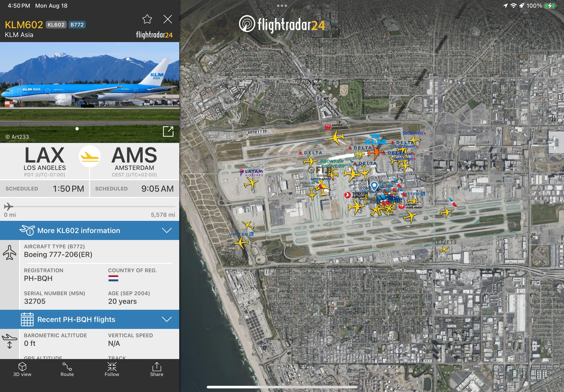Click the flight progress bar

pyautogui.click(x=90, y=207)
